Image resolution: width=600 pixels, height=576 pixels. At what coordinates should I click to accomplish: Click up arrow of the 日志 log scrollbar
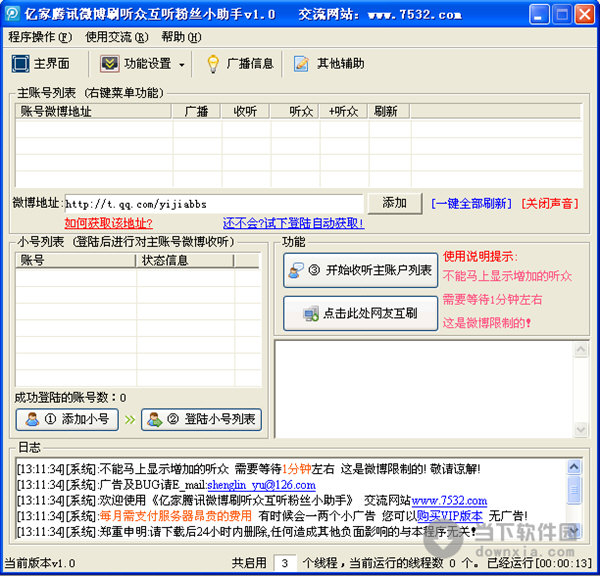pos(574,467)
